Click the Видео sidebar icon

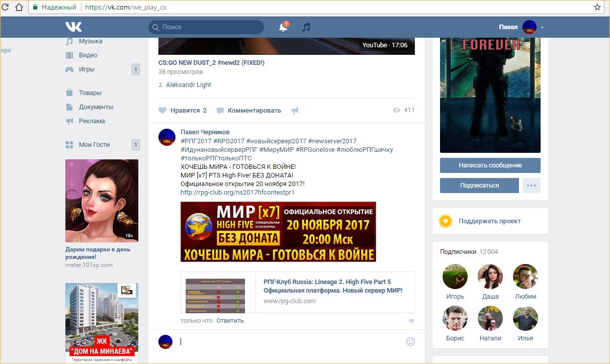(x=69, y=55)
